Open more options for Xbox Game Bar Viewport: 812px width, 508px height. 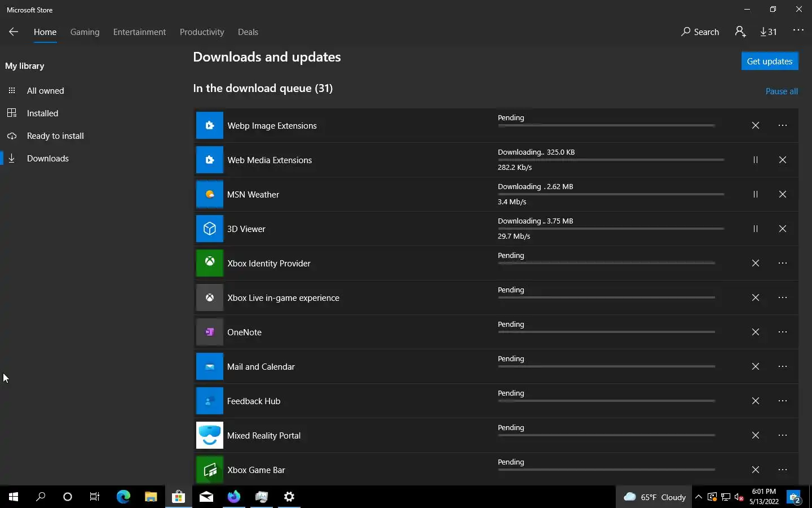[x=783, y=470]
